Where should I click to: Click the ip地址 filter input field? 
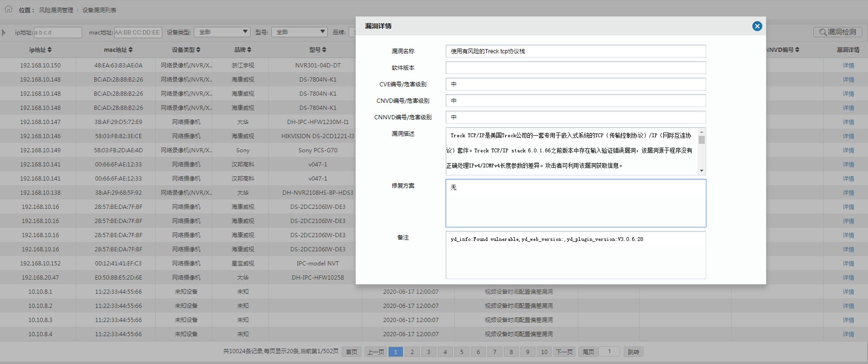[x=58, y=33]
